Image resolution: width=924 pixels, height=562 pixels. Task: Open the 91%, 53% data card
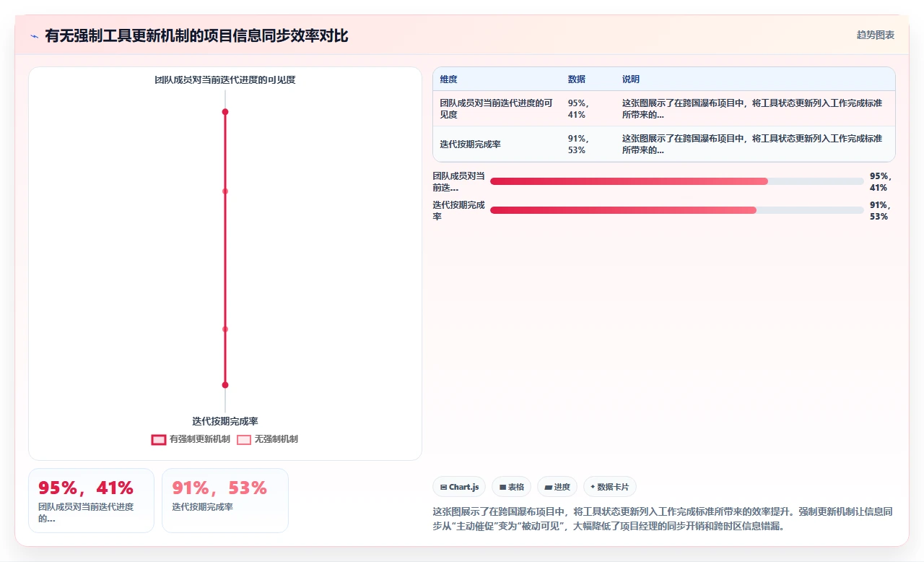point(225,501)
